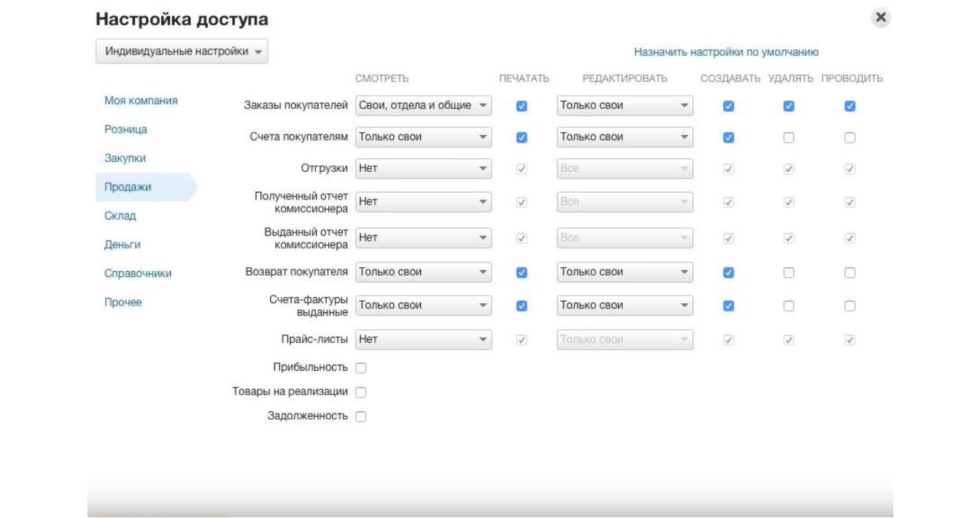
Task: Switch to the Розница section
Action: point(126,130)
